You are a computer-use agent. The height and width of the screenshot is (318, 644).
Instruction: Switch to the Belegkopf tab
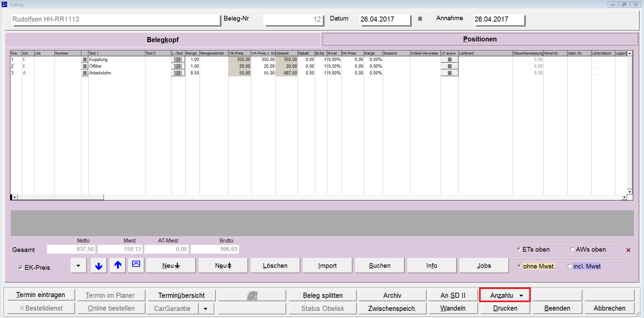pyautogui.click(x=163, y=40)
